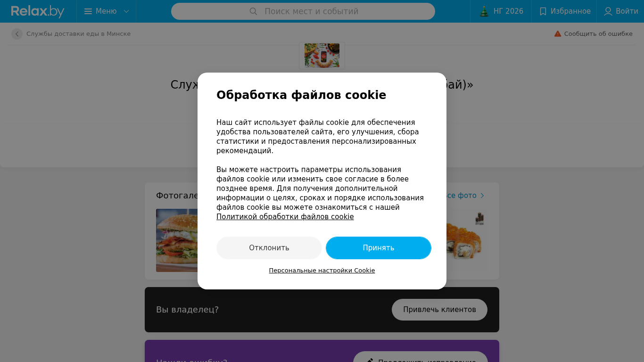Click the search magnifier icon
This screenshot has width=644, height=362.
[x=253, y=11]
